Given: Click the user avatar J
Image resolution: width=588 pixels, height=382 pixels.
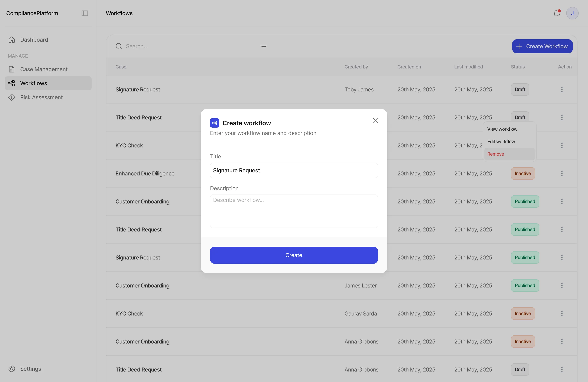Looking at the screenshot, I should click(x=572, y=13).
